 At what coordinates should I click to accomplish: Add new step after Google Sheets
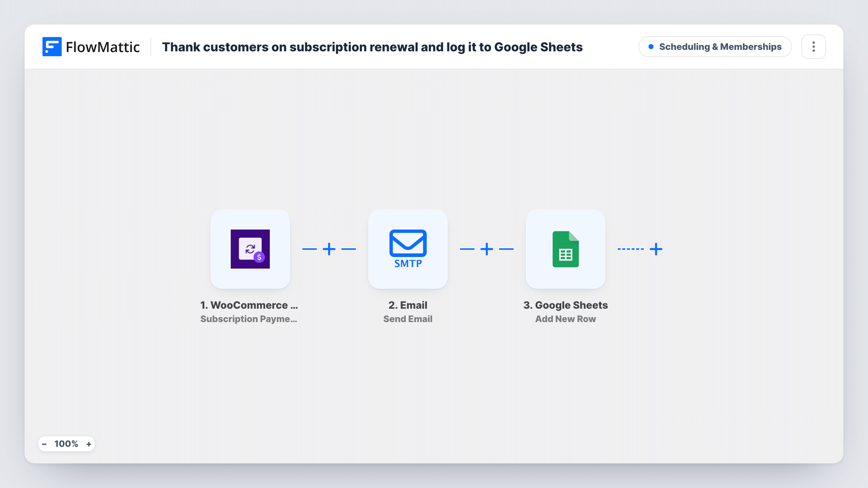pyautogui.click(x=656, y=249)
